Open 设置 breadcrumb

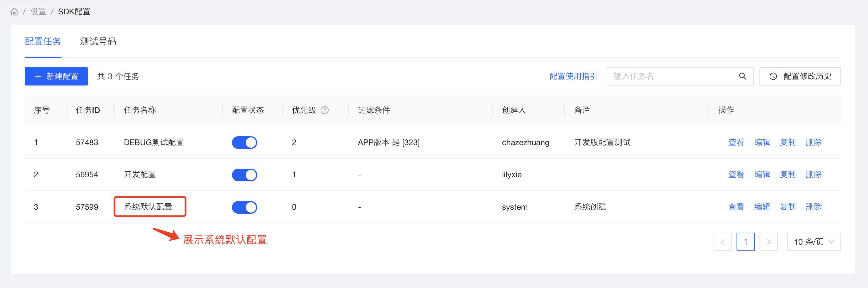(x=38, y=12)
